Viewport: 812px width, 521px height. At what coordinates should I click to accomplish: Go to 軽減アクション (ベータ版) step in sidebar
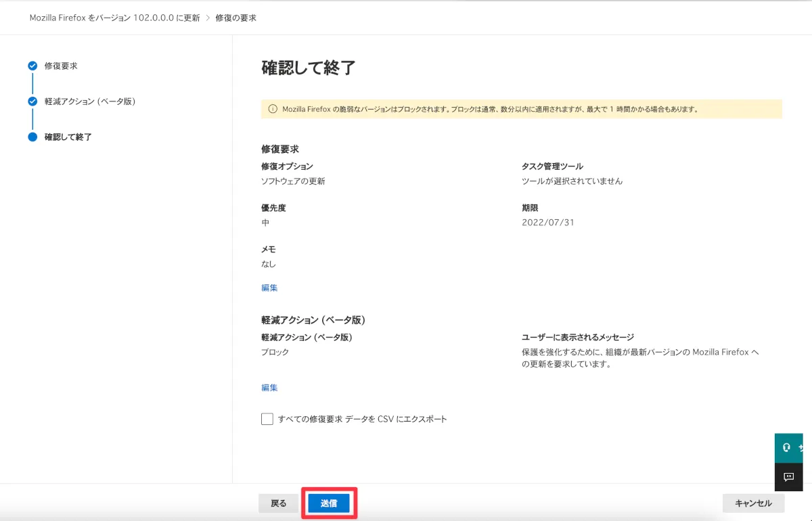[x=90, y=101]
